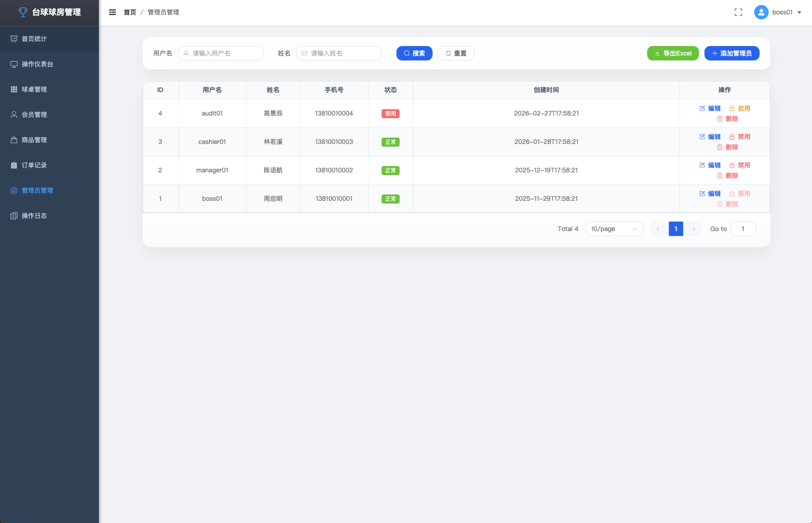812x523 pixels.
Task: Click name cell 周启明
Action: pyautogui.click(x=273, y=199)
